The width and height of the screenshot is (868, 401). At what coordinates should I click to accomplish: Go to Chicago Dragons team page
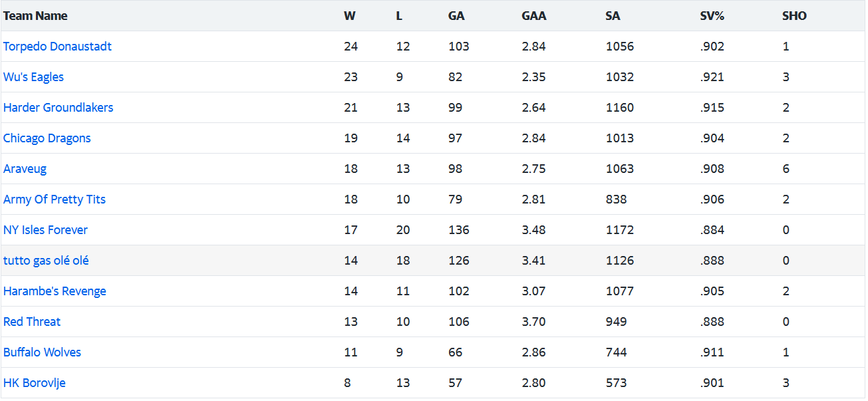coord(47,138)
